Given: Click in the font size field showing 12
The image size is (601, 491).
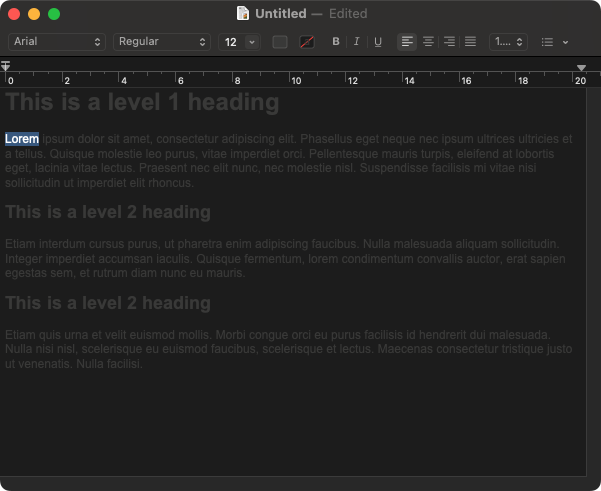Looking at the screenshot, I should [x=231, y=42].
